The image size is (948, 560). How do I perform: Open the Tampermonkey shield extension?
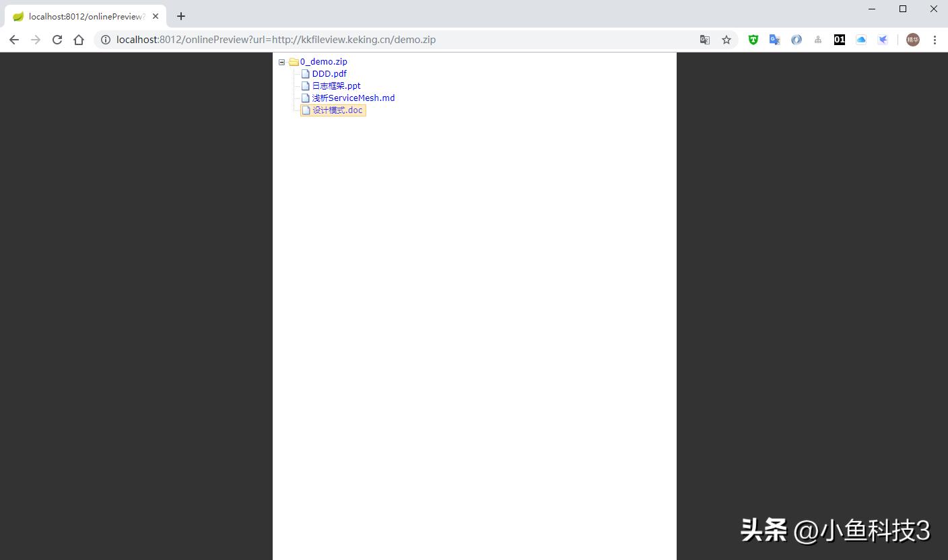coord(753,40)
